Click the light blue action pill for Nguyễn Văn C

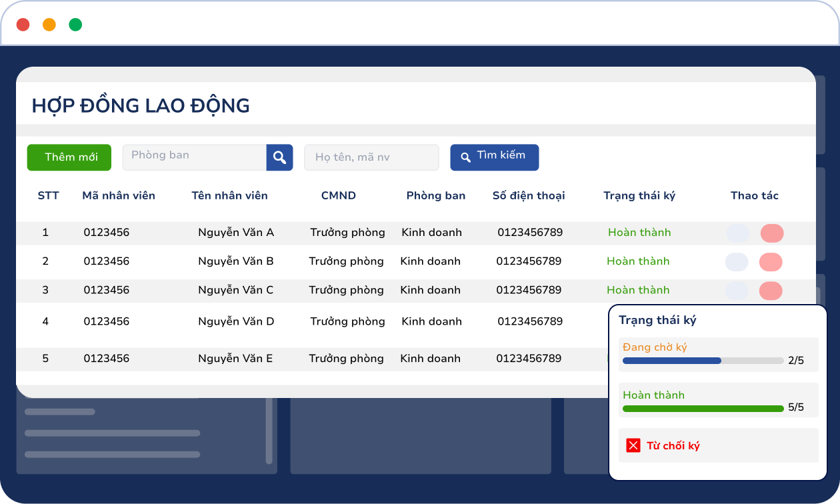point(737,291)
